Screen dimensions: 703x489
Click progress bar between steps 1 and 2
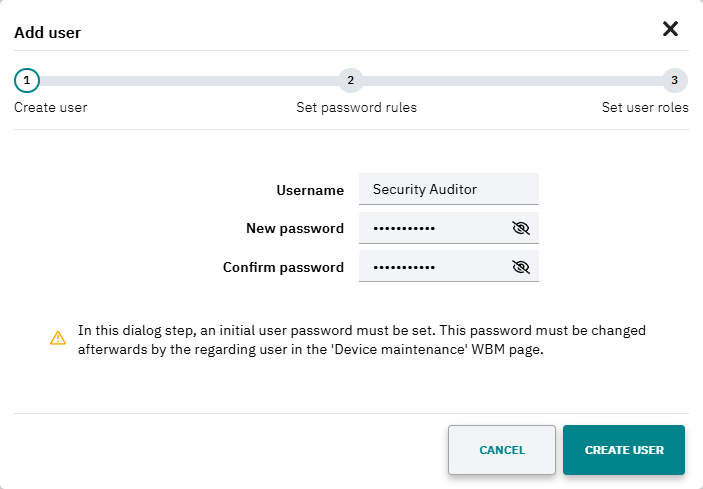(x=189, y=81)
